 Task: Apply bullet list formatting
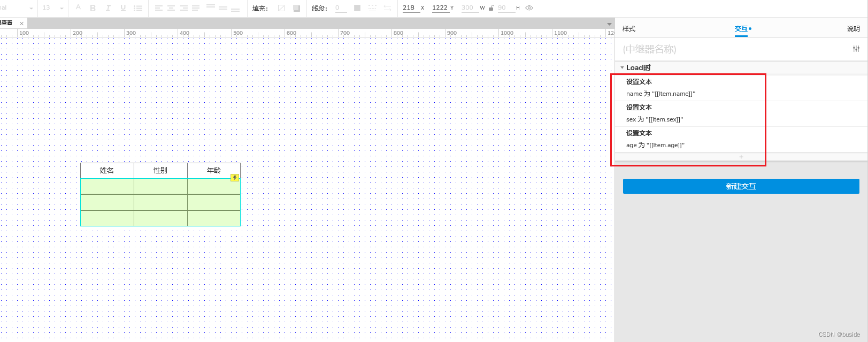[138, 8]
